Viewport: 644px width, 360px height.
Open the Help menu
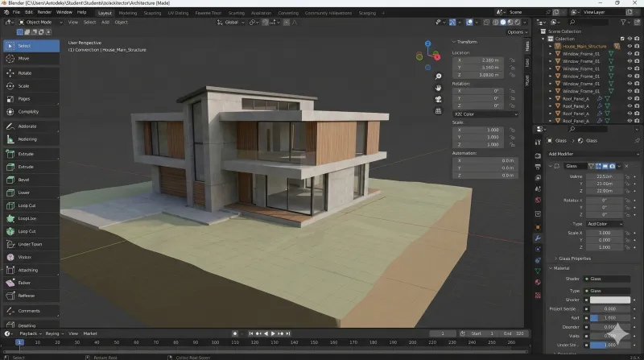(x=82, y=12)
